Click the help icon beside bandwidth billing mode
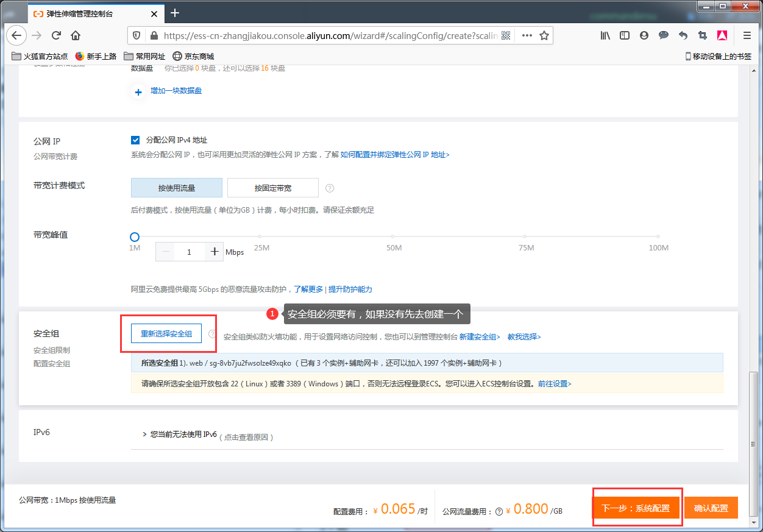This screenshot has width=763, height=532. 330,188
